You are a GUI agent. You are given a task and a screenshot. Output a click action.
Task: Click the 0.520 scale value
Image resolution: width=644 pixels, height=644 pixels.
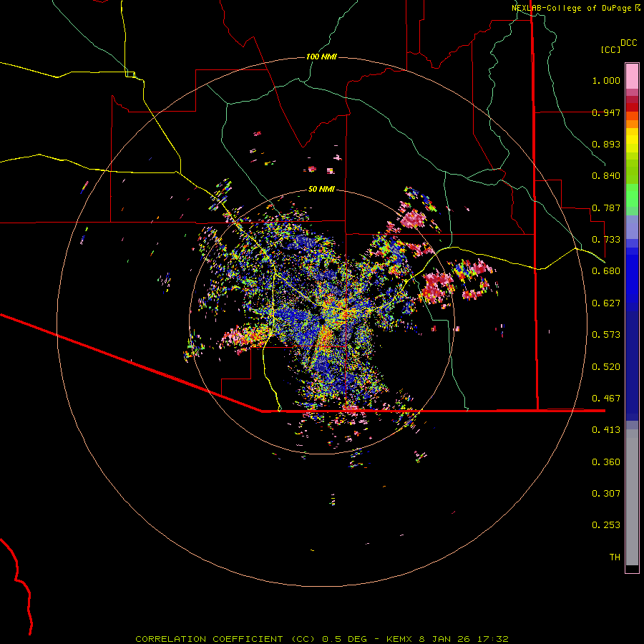tap(606, 367)
